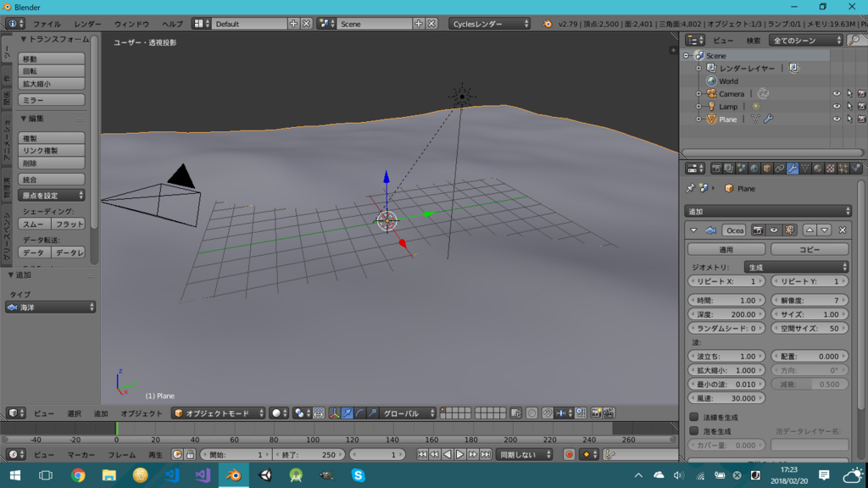Pin the properties context with pushpin
Screen dimensions: 868x488
click(x=690, y=188)
